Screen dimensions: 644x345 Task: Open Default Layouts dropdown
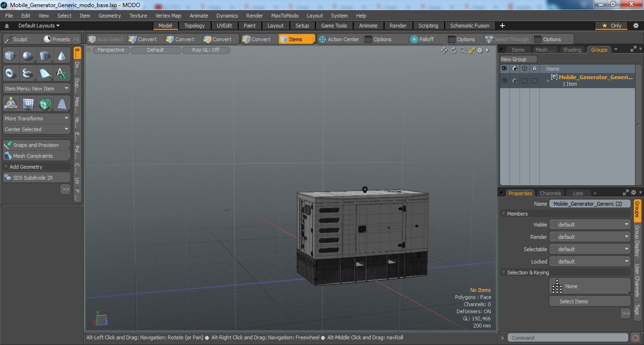point(39,26)
